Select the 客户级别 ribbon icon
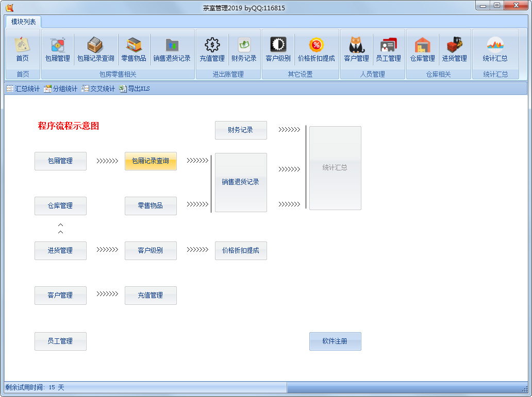The height and width of the screenshot is (397, 532). pos(278,49)
